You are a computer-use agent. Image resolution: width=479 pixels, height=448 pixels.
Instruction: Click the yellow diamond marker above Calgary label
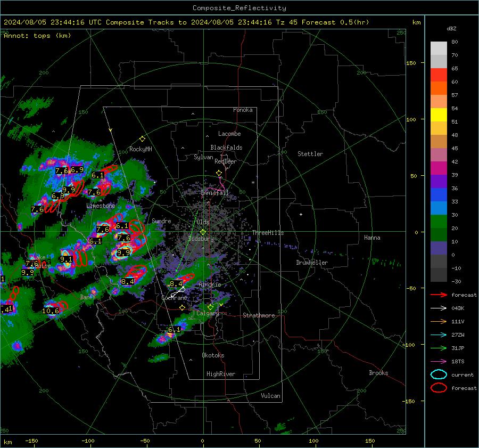210,307
